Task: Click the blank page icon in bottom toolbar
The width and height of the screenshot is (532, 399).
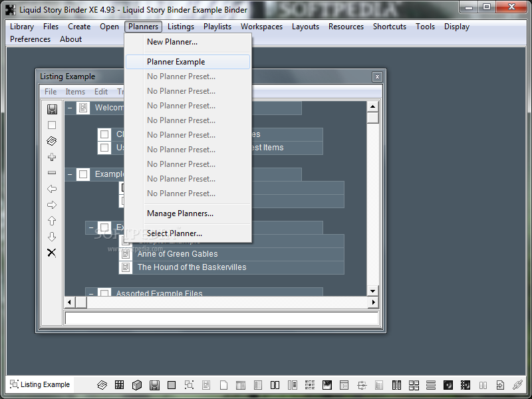Action: tap(223, 385)
